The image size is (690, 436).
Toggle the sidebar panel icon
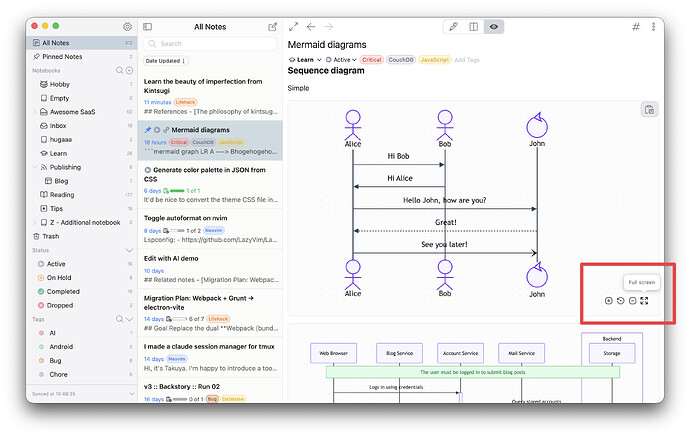(147, 27)
